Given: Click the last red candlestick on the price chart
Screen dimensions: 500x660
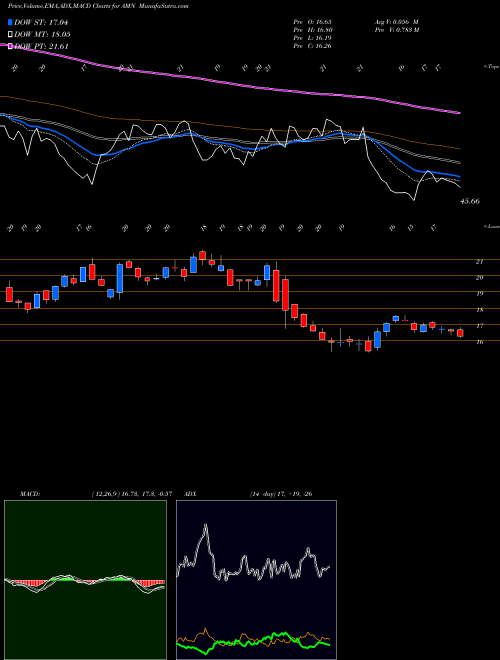Looking at the screenshot, I should (x=460, y=333).
